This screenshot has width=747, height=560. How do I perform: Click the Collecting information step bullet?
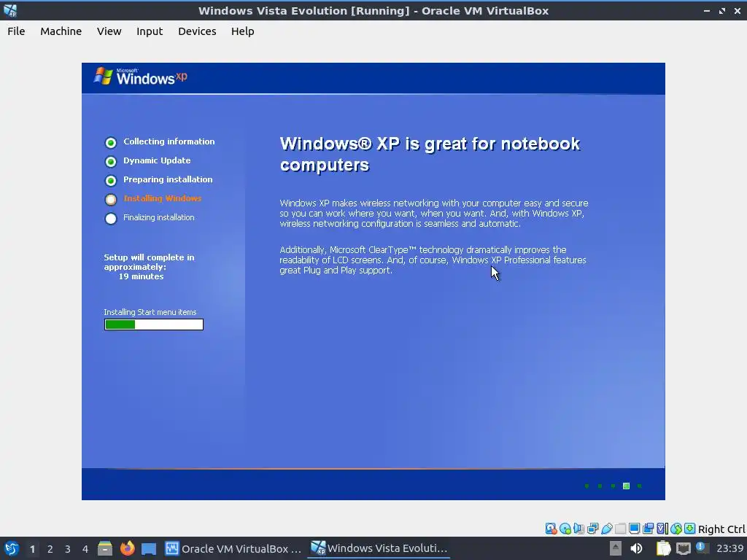pos(111,142)
